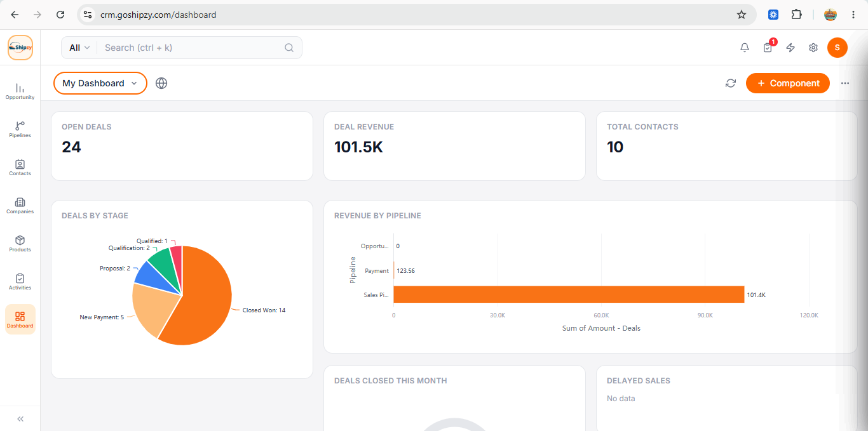Click the globe icon beside My Dashboard

(x=161, y=83)
